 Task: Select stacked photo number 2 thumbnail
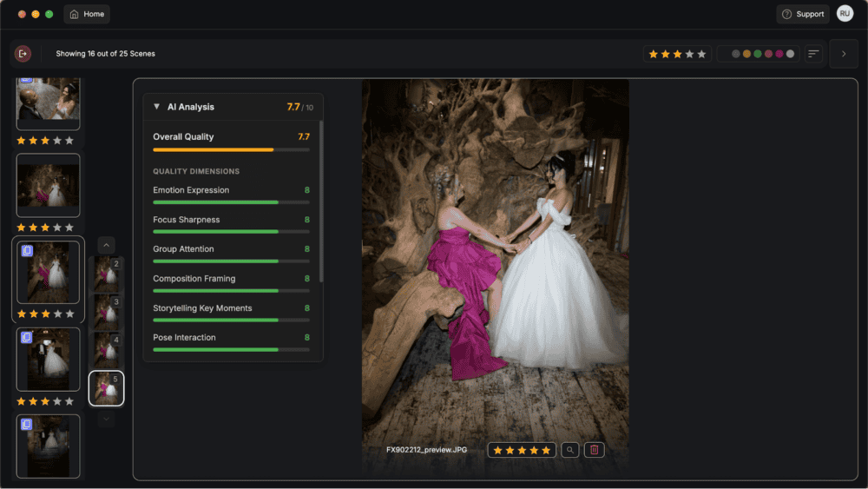(x=106, y=274)
